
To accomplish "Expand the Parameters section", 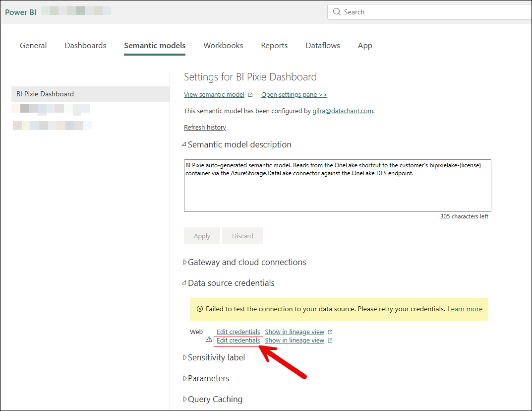I will click(184, 378).
